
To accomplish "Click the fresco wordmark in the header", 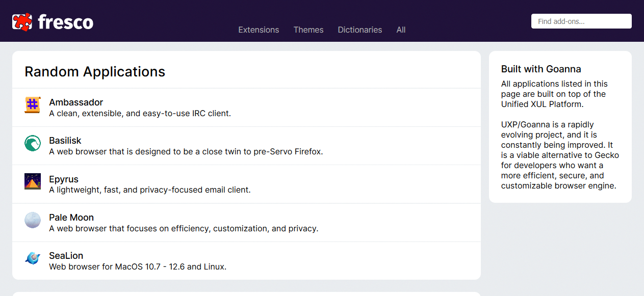I will [x=65, y=21].
